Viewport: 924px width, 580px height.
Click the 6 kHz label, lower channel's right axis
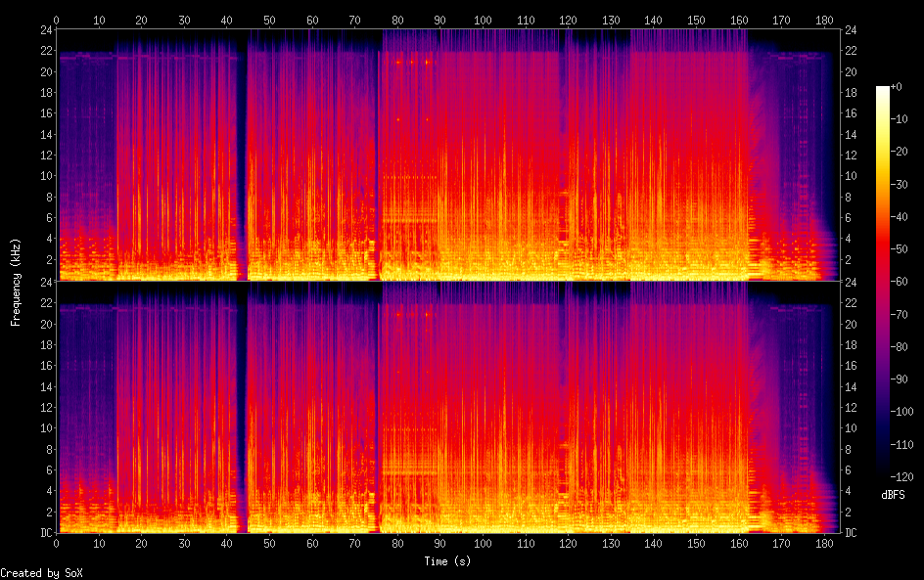click(848, 469)
